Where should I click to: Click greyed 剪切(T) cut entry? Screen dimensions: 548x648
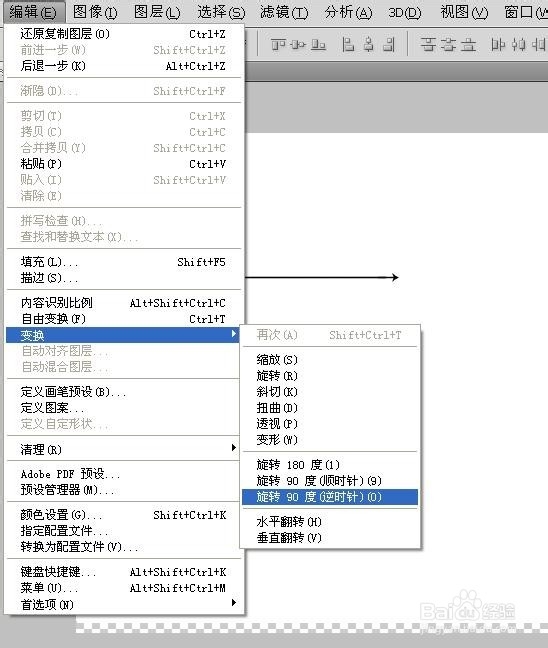pos(123,116)
